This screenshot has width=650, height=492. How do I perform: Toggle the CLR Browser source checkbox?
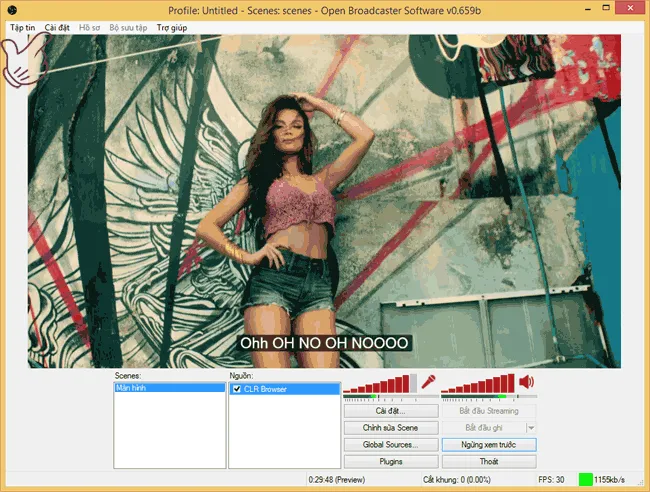pyautogui.click(x=237, y=389)
